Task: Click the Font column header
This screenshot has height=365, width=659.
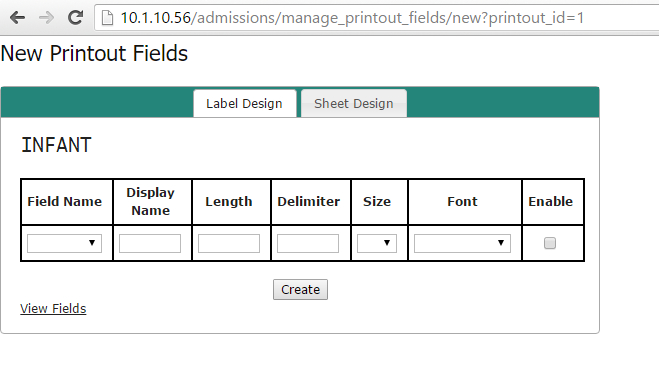Action: [462, 202]
